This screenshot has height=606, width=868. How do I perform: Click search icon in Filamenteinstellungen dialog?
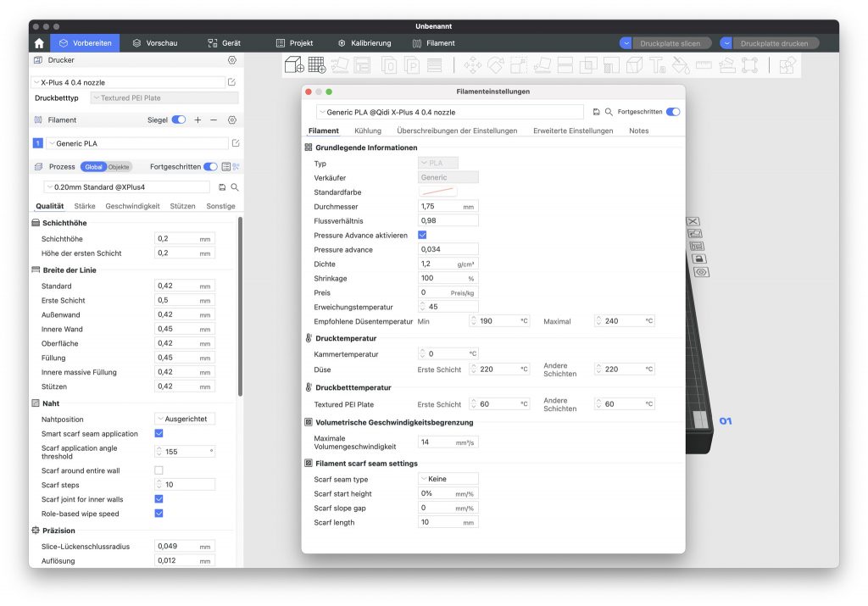609,112
